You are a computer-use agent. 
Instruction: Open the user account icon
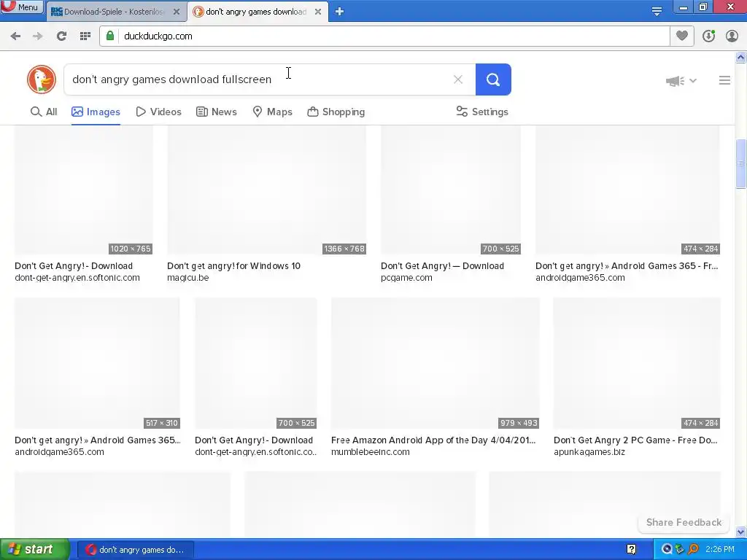732,36
